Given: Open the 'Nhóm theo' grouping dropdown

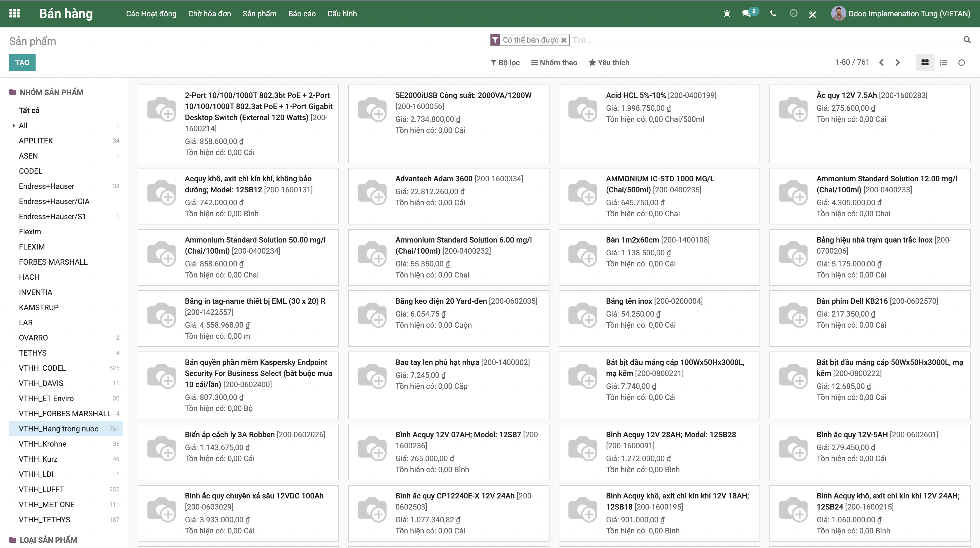Looking at the screenshot, I should [x=554, y=62].
